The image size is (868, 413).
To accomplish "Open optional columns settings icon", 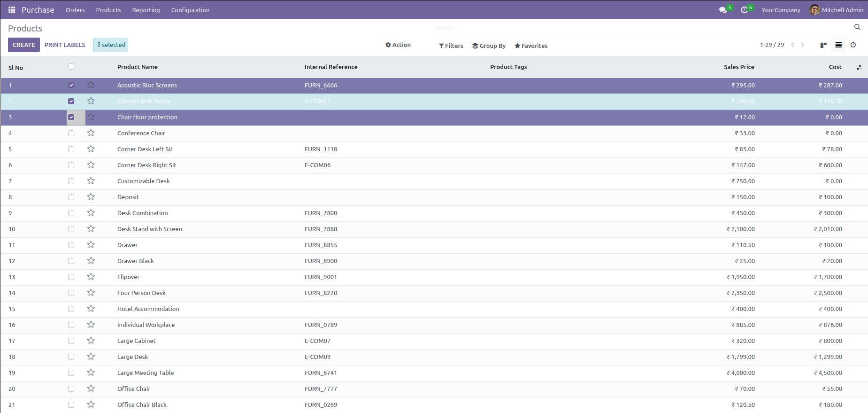I will tap(859, 67).
